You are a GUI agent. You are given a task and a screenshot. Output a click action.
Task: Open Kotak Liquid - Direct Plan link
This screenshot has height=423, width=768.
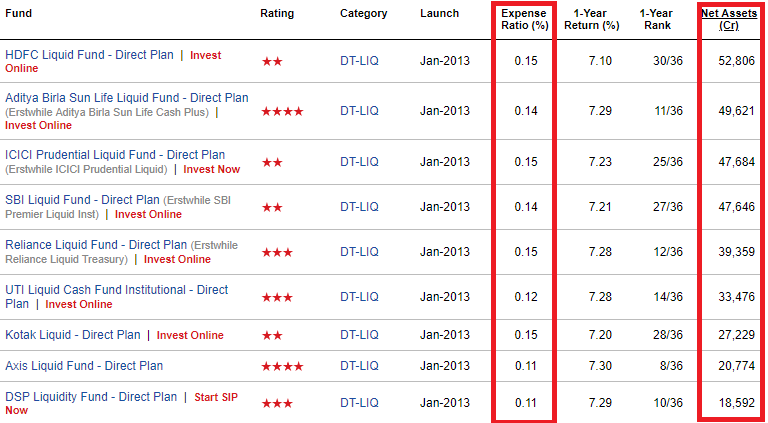coord(72,335)
